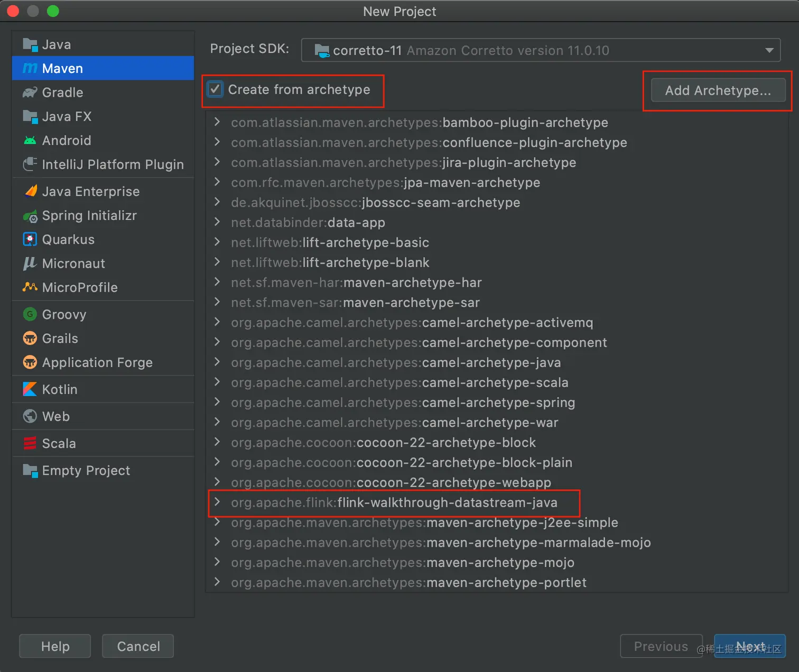Expand jbosscc-seam-archetype node

(x=217, y=202)
